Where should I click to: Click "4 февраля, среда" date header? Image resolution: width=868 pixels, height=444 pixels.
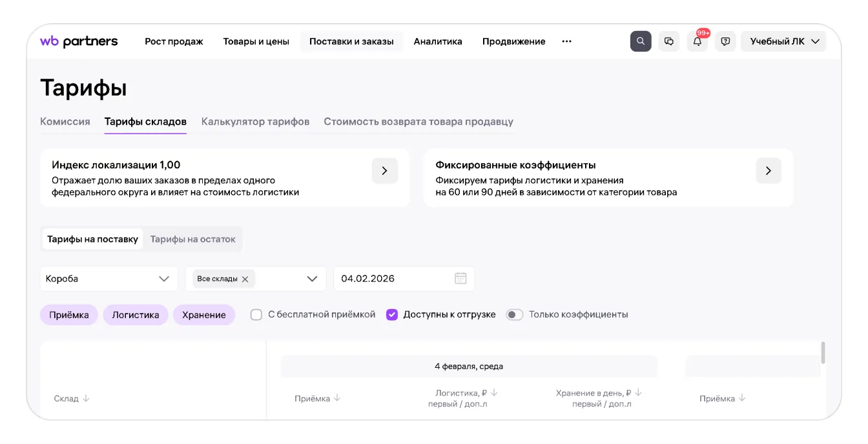469,366
